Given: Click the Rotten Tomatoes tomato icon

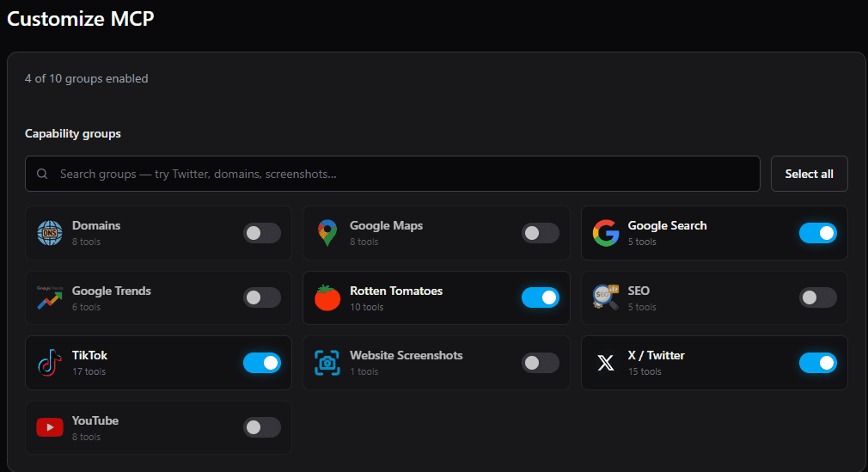Looking at the screenshot, I should click(x=327, y=298).
